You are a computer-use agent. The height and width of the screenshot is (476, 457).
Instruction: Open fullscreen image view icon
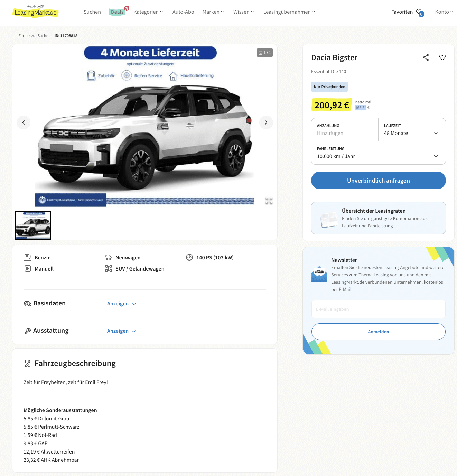click(x=269, y=201)
